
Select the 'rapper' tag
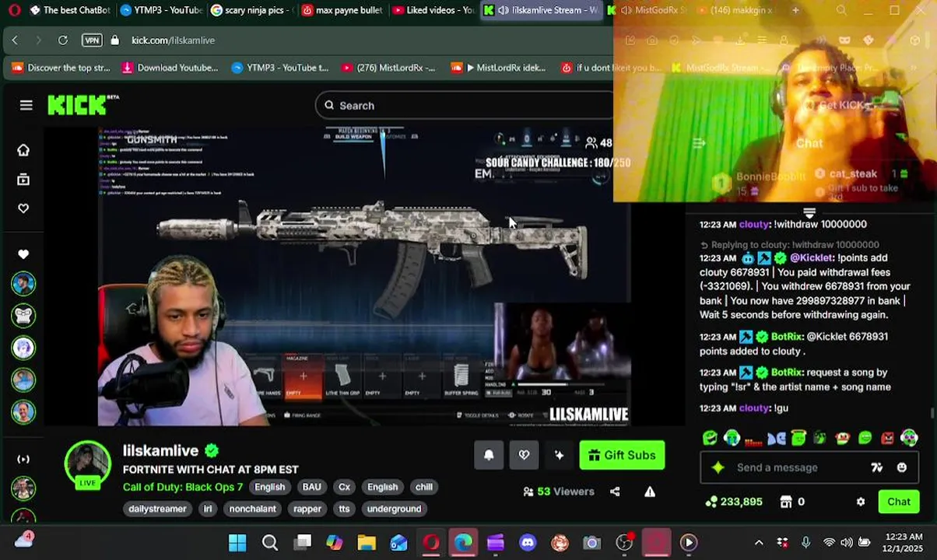[307, 509]
